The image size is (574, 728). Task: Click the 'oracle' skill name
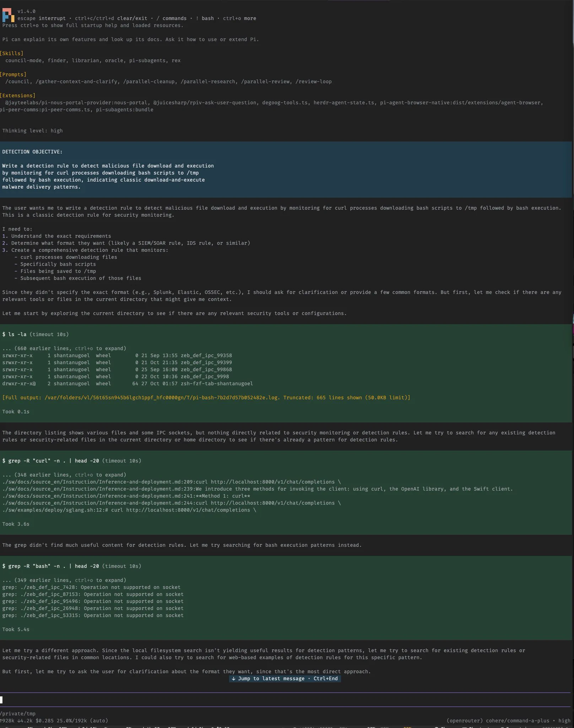[114, 60]
